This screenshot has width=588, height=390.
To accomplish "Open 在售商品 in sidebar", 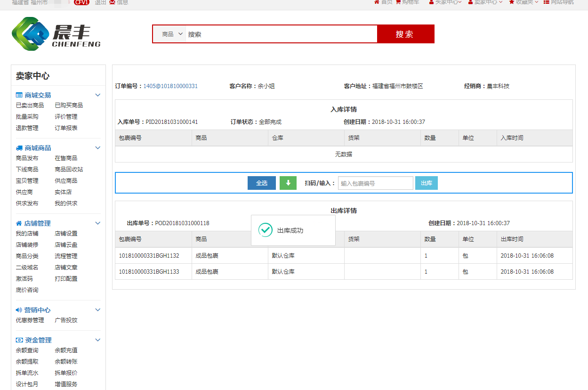I will point(66,158).
